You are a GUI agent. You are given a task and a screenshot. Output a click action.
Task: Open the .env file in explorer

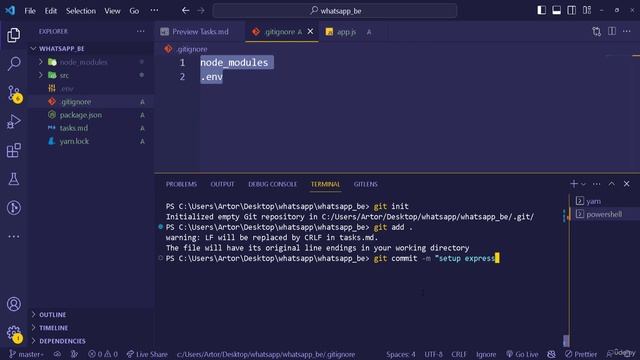67,89
